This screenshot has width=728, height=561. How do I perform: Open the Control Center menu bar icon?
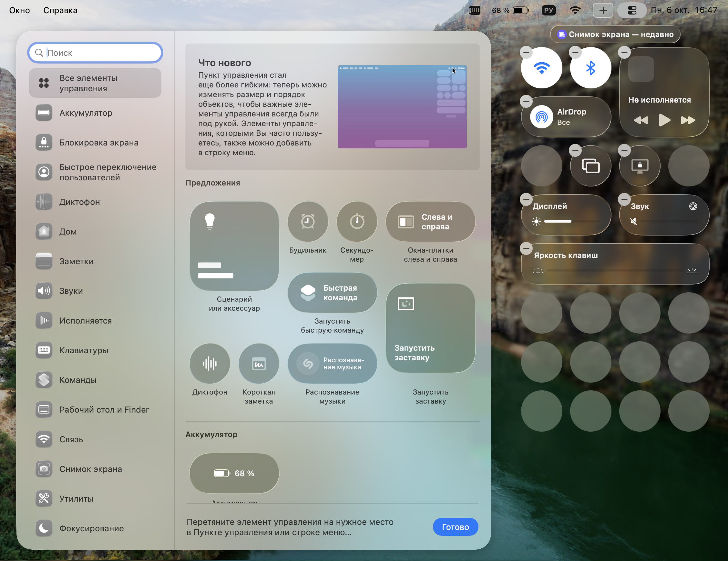click(632, 10)
